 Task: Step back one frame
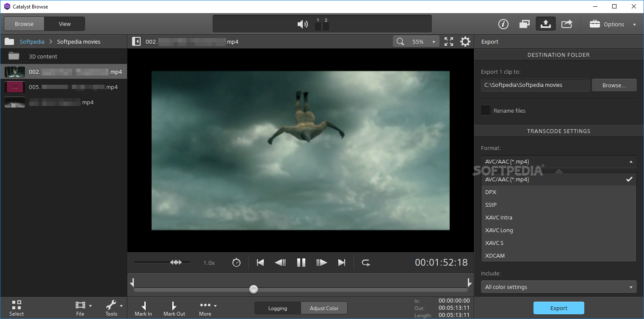[280, 263]
